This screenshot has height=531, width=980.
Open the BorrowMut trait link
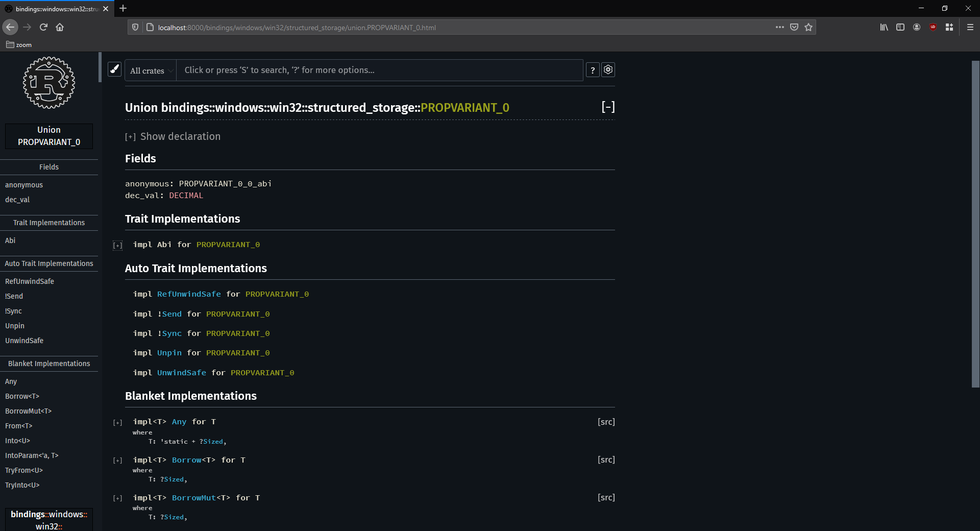[194, 498]
